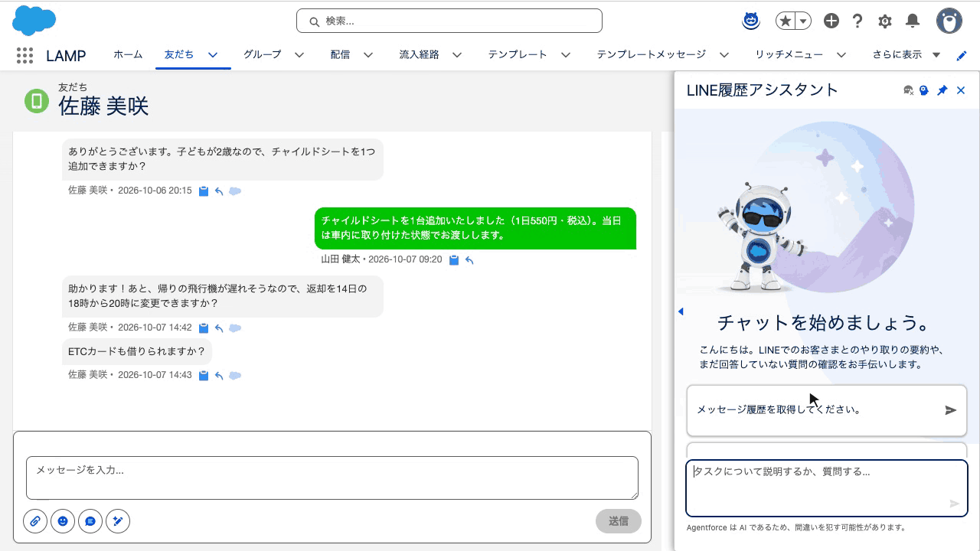Reply to 山田 健太's 09:20 message
Screen dimensions: 980x551
[x=469, y=260]
